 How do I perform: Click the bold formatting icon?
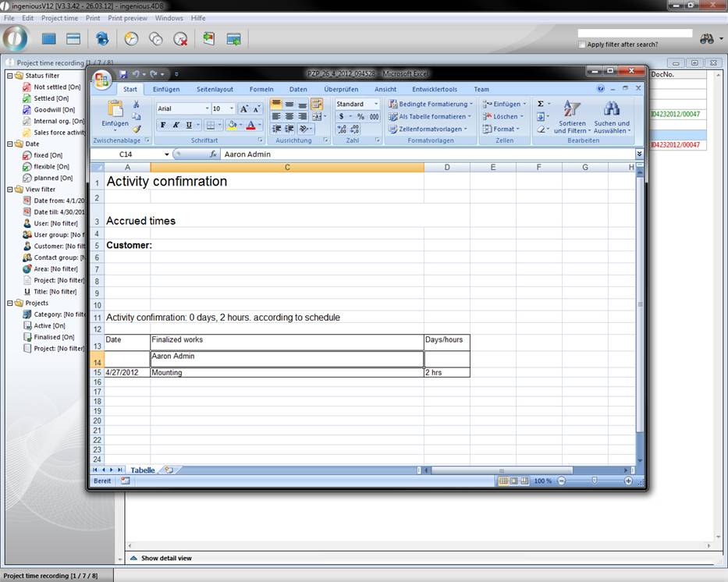coord(163,125)
